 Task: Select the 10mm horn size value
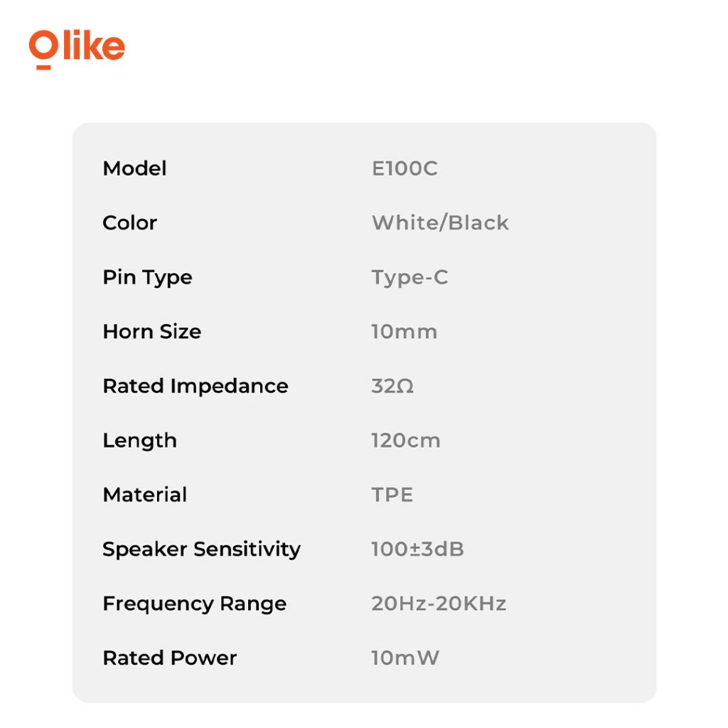(404, 331)
